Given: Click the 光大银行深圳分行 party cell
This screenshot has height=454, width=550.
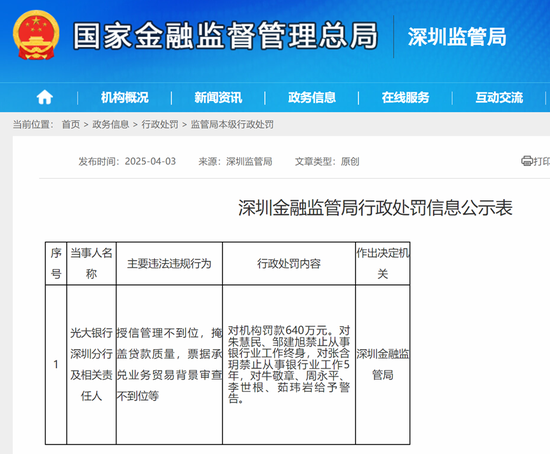Looking at the screenshot, I should [x=92, y=365].
